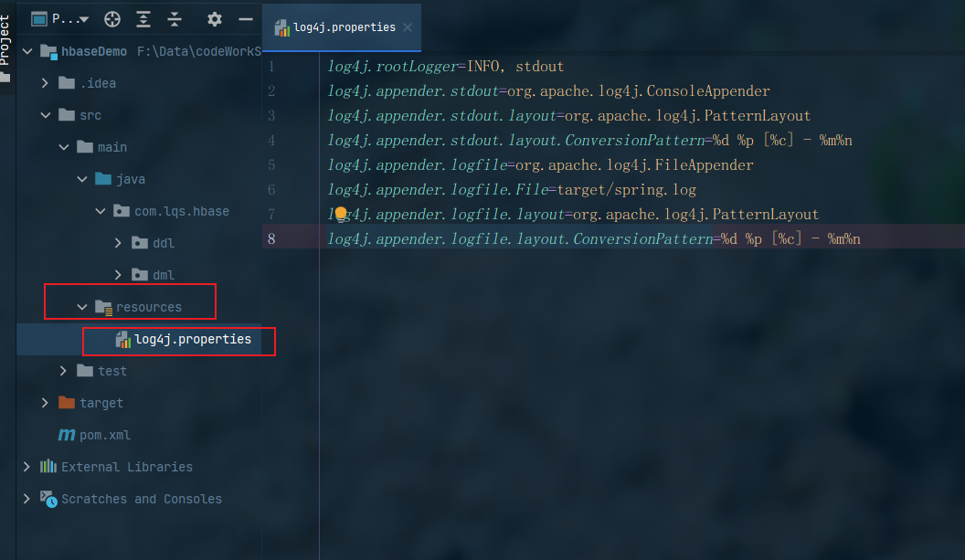Select the src folder name

tap(90, 115)
